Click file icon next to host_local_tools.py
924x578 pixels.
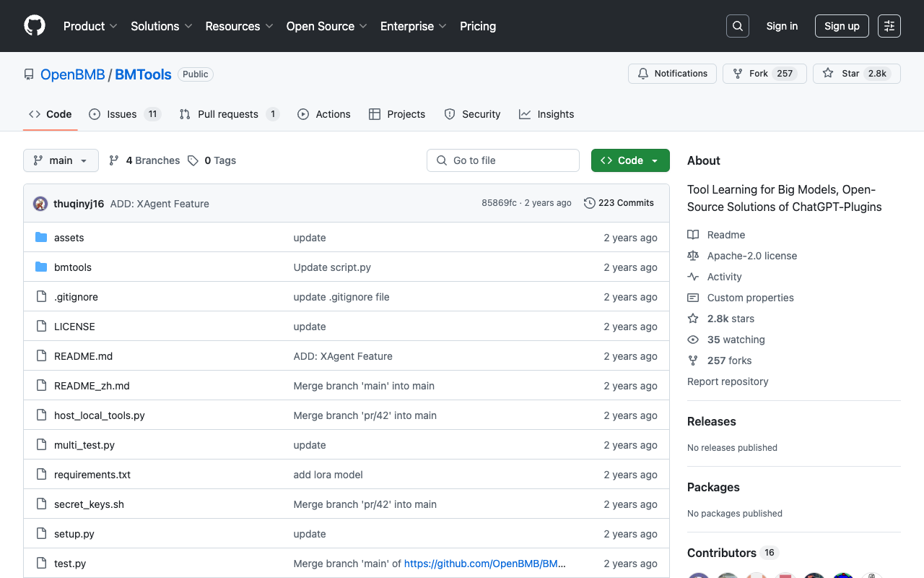(41, 415)
